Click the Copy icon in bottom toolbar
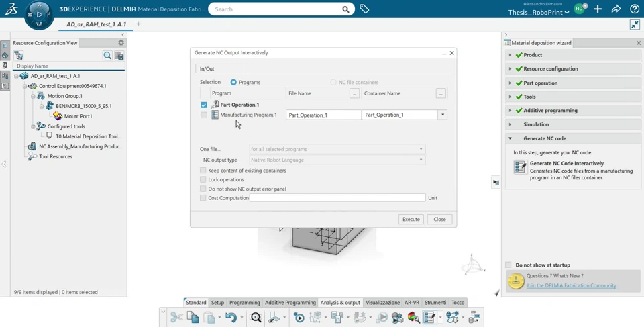Viewport: 644px width, 327px height. [193, 317]
